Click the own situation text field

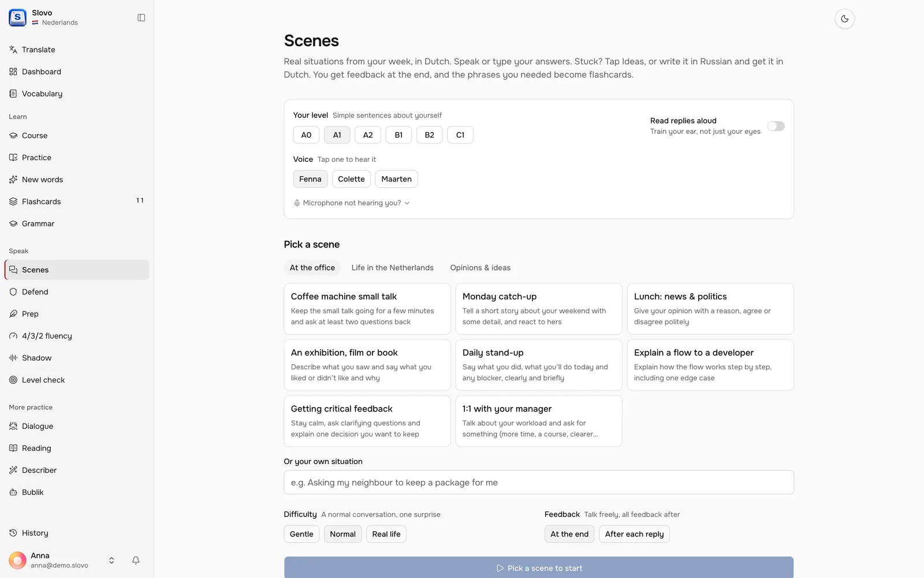pos(539,483)
